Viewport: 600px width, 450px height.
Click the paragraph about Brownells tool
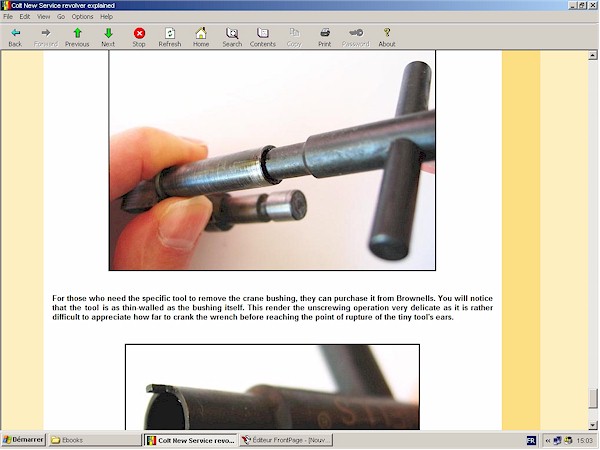point(272,308)
